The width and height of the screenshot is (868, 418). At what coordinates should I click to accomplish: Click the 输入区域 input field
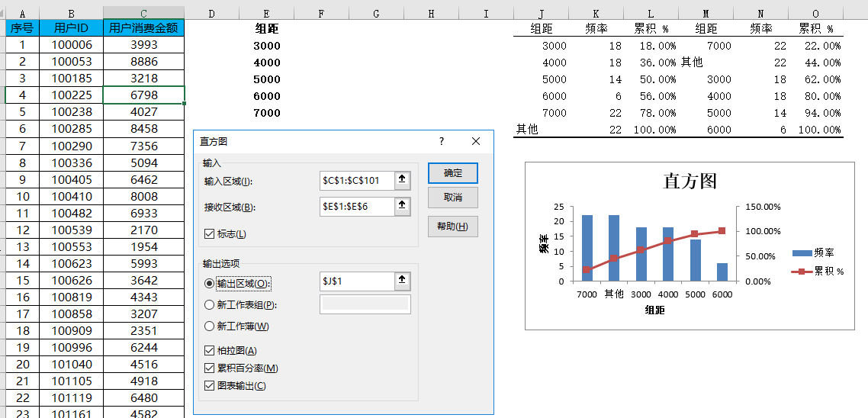(358, 180)
